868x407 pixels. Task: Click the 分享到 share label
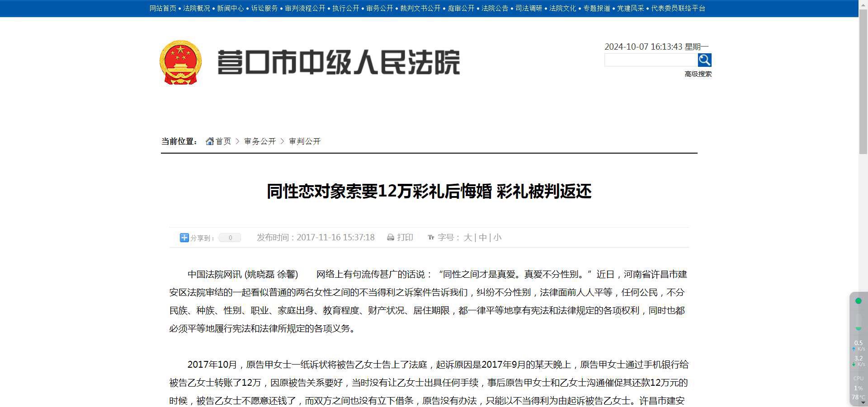click(202, 238)
